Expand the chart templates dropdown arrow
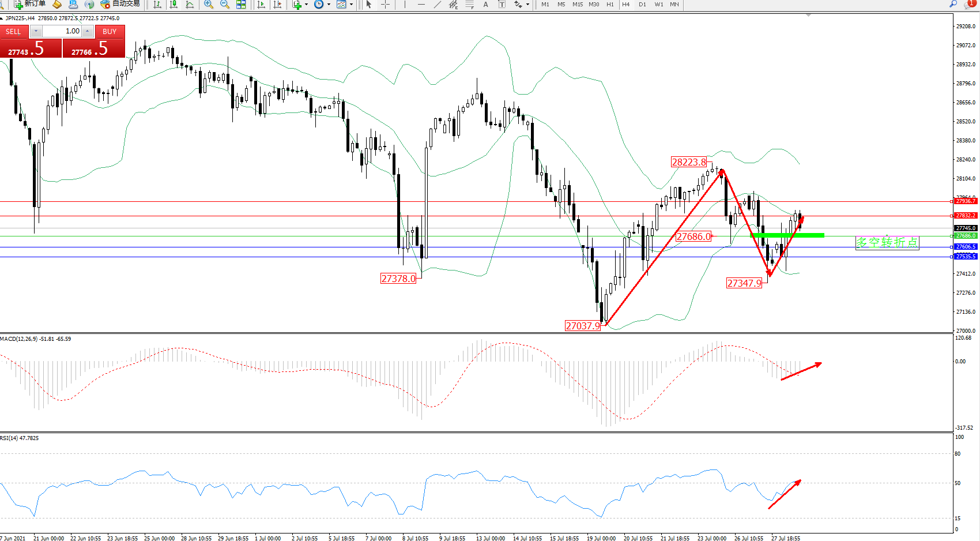 (351, 4)
